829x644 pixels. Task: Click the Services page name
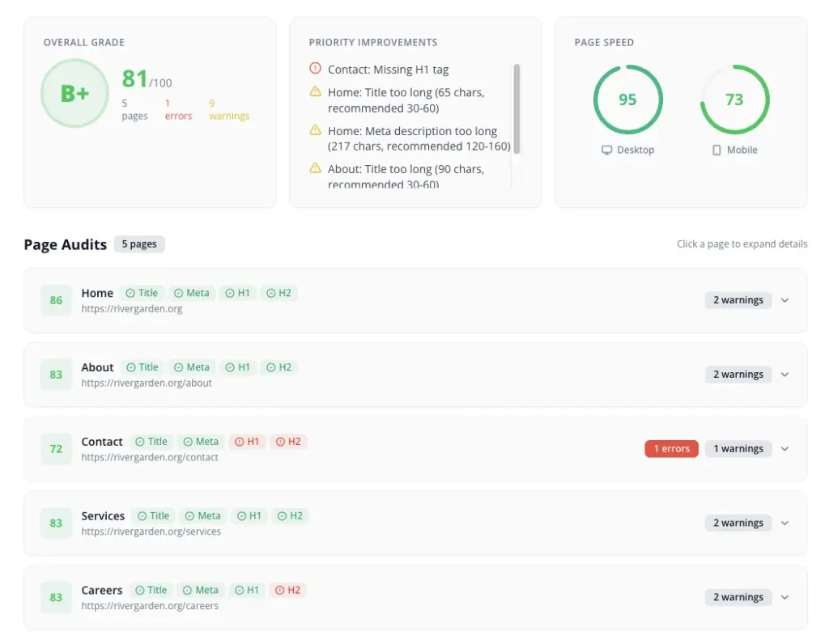(x=103, y=515)
